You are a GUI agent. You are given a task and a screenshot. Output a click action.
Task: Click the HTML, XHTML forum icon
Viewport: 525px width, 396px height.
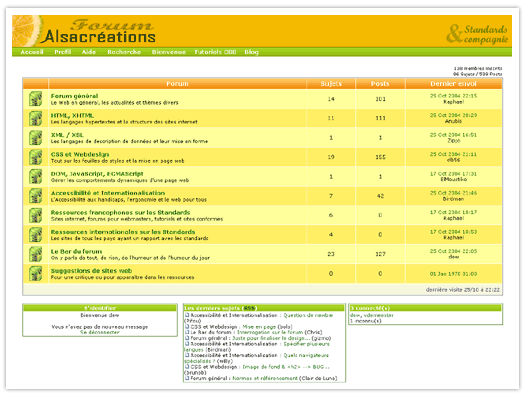coord(35,118)
